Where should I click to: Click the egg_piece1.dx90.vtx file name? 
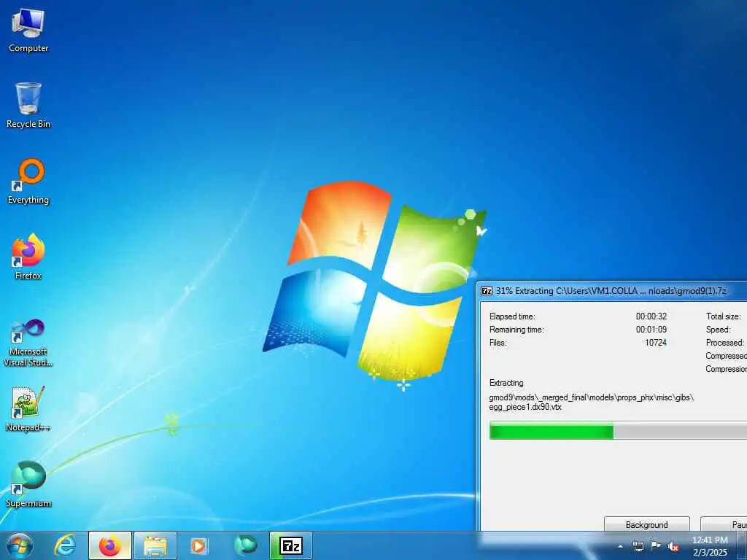525,407
